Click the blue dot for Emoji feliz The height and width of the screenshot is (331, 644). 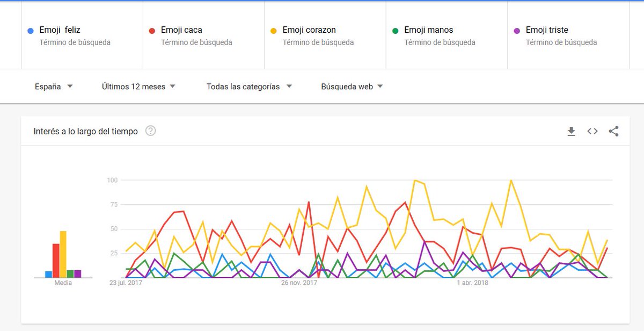[x=31, y=31]
